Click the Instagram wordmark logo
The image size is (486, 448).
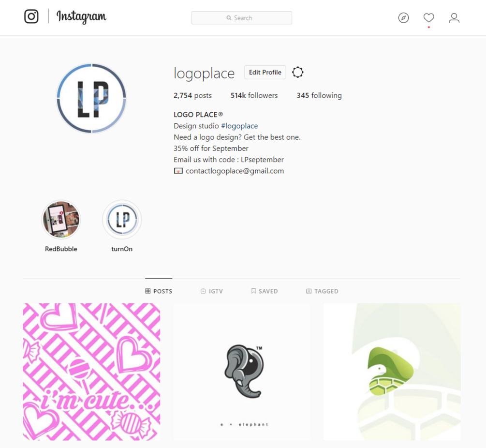click(x=81, y=17)
